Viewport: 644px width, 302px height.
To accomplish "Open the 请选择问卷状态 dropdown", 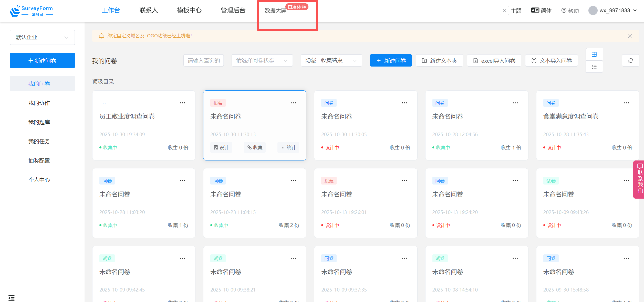I will tap(262, 60).
